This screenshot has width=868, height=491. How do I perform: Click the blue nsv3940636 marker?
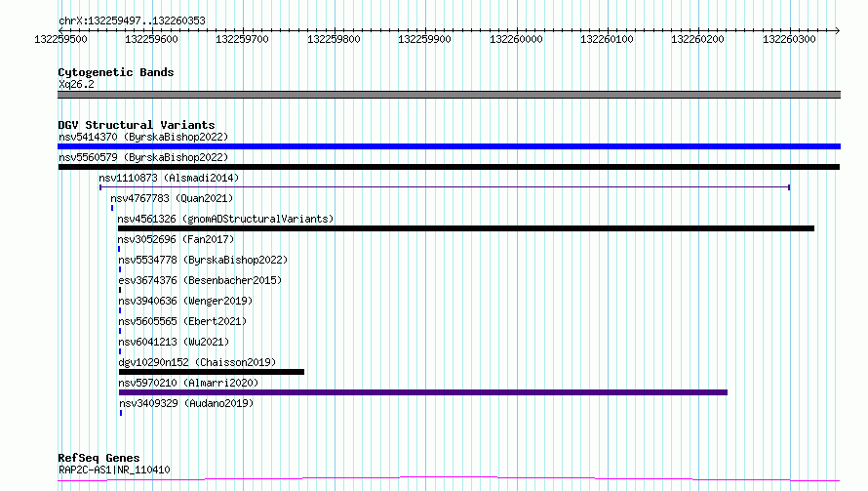(120, 310)
